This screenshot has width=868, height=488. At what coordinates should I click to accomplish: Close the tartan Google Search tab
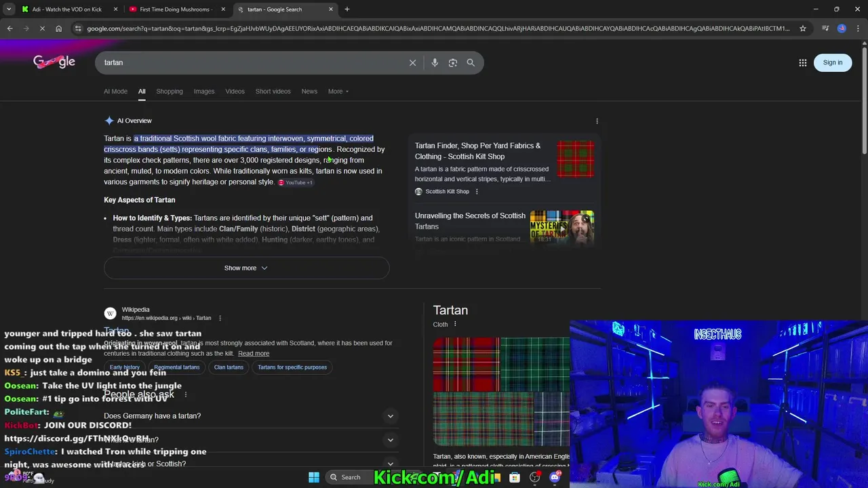(331, 9)
